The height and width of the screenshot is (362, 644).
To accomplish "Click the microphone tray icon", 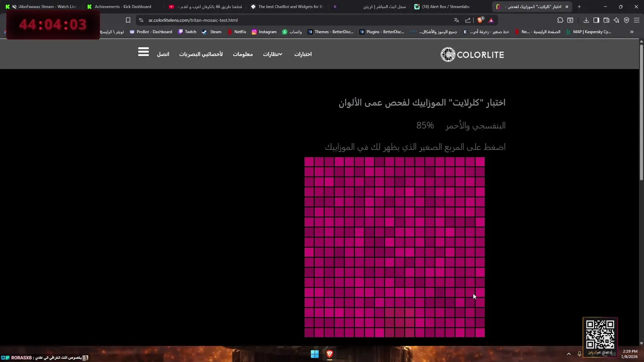I will pyautogui.click(x=580, y=354).
